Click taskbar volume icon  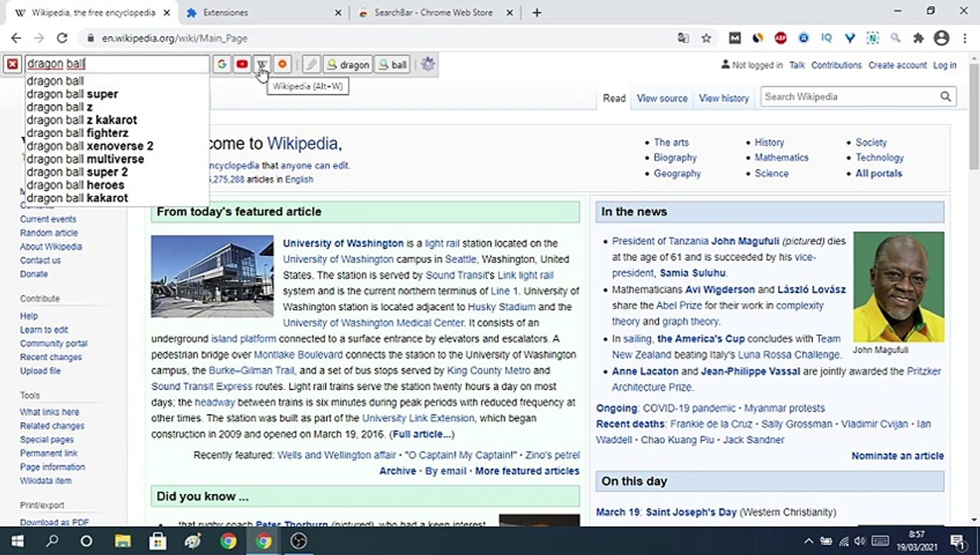(x=860, y=541)
